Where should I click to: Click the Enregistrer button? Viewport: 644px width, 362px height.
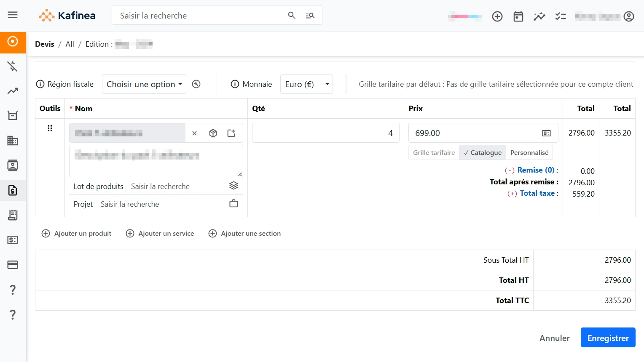(608, 338)
